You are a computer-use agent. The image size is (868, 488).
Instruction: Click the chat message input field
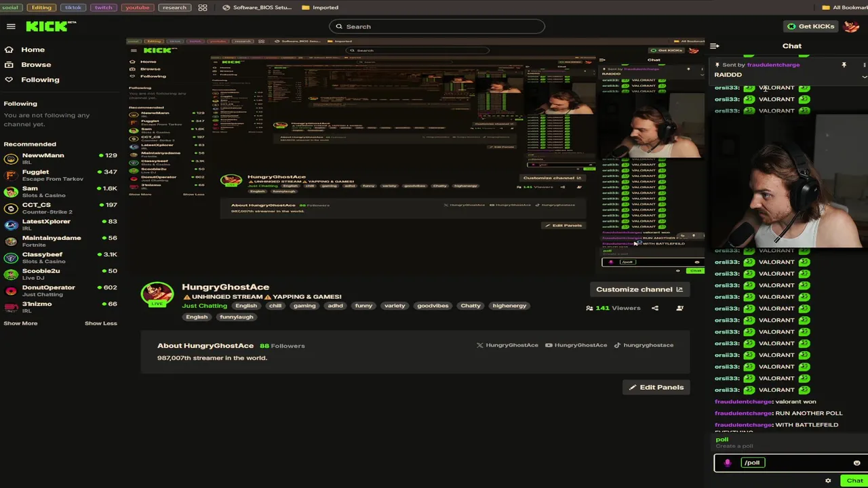791,463
